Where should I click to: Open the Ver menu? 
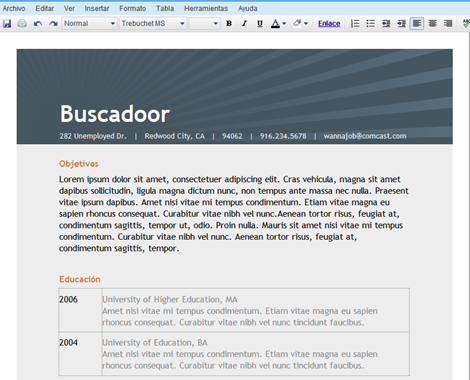point(69,9)
